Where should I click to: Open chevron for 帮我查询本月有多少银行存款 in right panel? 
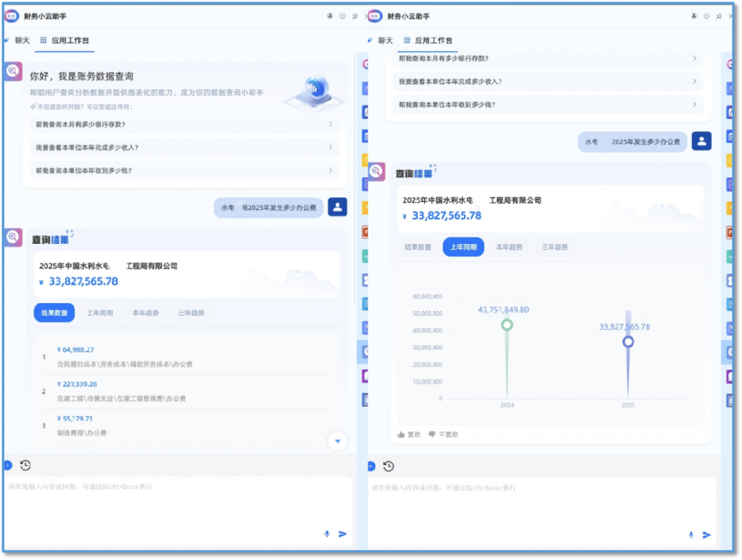tap(695, 58)
